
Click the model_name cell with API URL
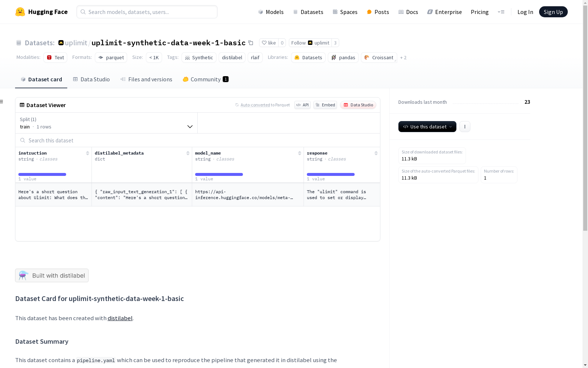(248, 195)
